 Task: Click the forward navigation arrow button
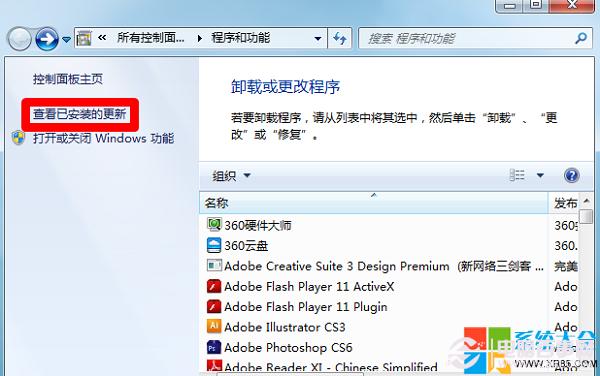pos(47,39)
